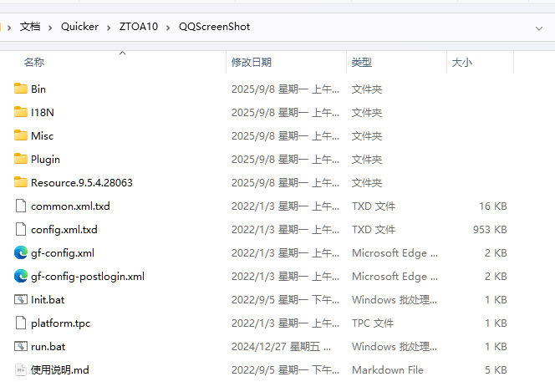Click the 2024/12/27 date cell of run.bat
Image resolution: width=555 pixels, height=392 pixels.
point(281,346)
